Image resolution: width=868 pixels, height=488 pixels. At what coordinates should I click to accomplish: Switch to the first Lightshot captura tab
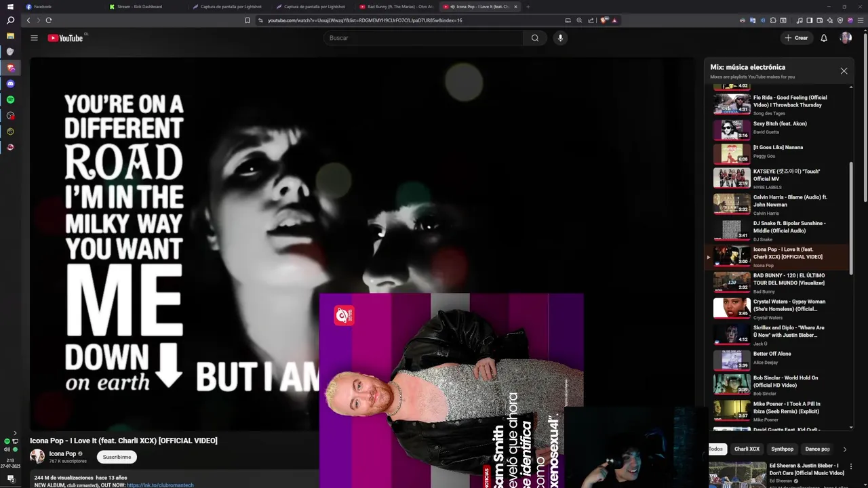click(x=227, y=7)
